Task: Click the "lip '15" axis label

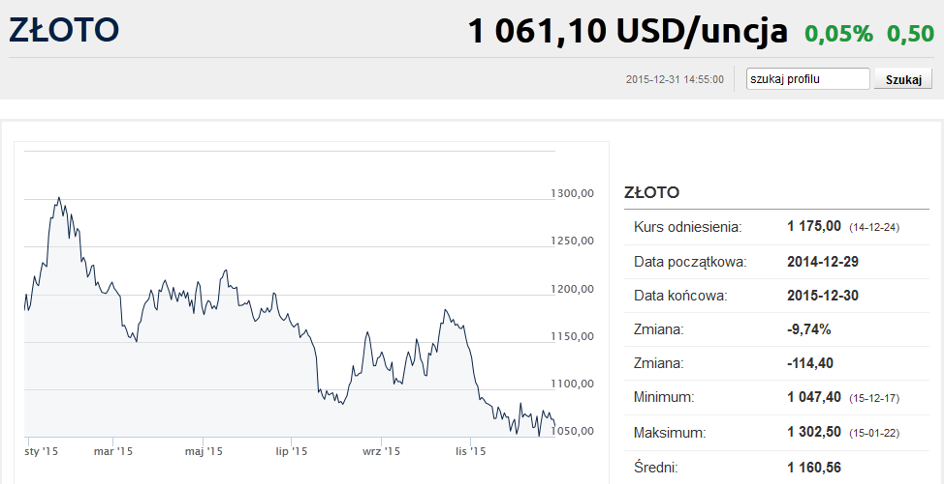Action: click(291, 452)
